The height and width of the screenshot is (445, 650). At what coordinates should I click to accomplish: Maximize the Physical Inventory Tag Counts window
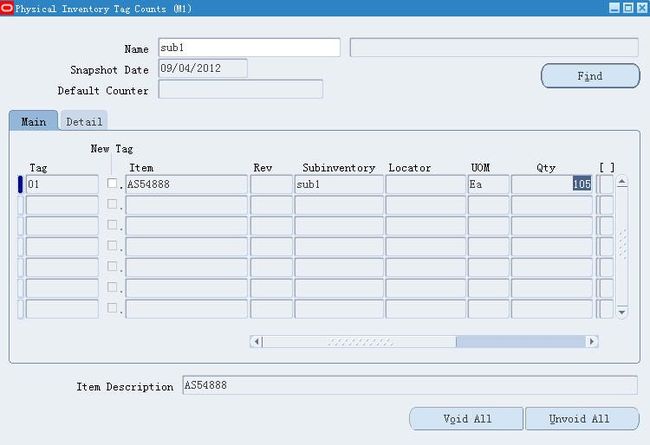pyautogui.click(x=628, y=8)
